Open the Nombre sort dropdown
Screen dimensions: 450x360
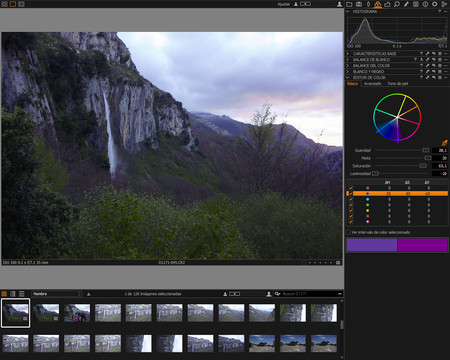[x=57, y=294]
